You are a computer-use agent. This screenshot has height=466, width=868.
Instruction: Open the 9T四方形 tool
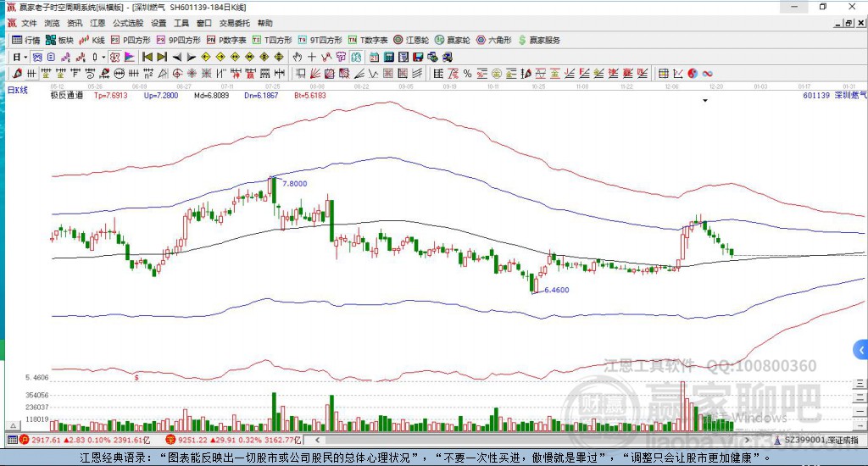click(x=320, y=40)
